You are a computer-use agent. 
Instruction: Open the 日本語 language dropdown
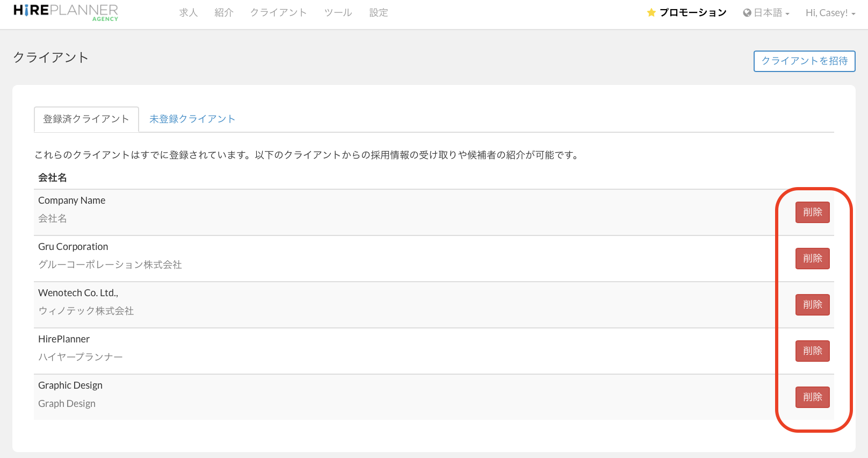(767, 13)
